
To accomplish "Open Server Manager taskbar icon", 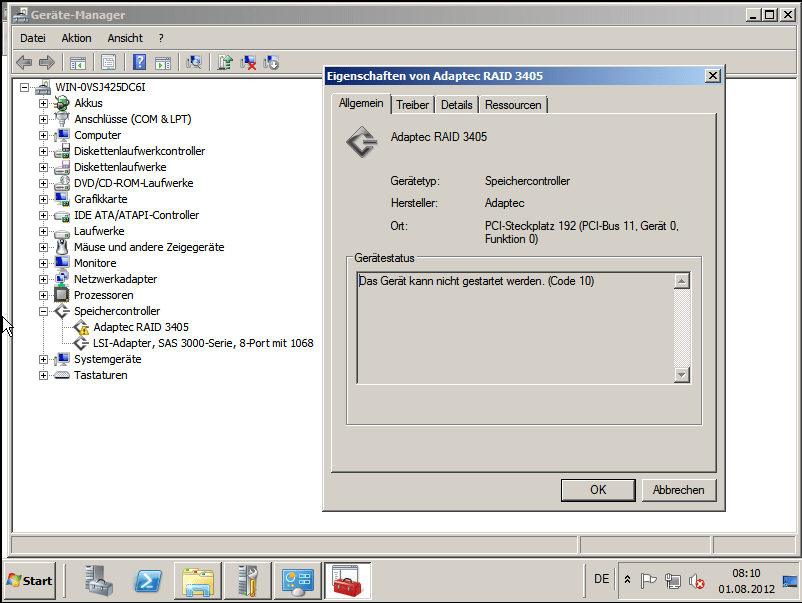I will tap(97, 580).
